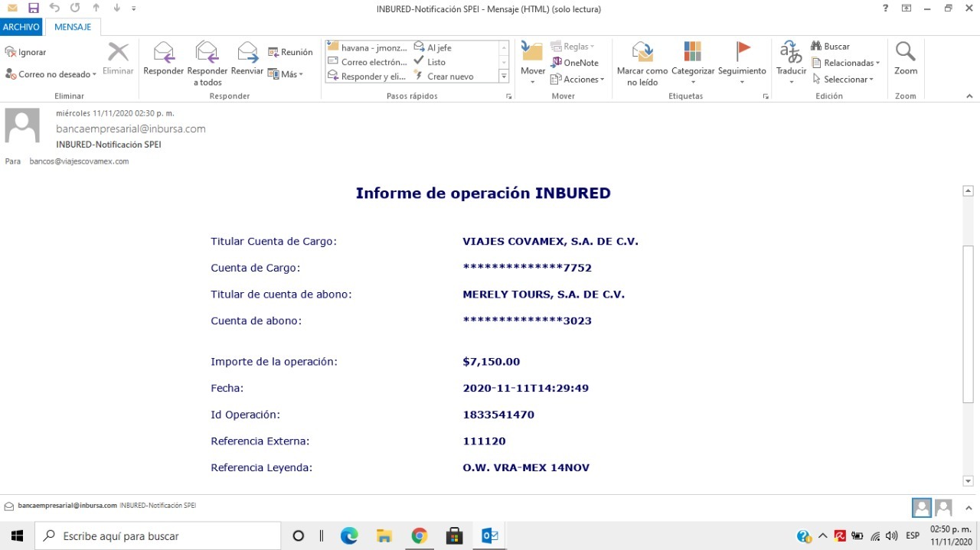Click the Seguimiento flag icon
This screenshot has height=550, width=980.
coord(743,51)
